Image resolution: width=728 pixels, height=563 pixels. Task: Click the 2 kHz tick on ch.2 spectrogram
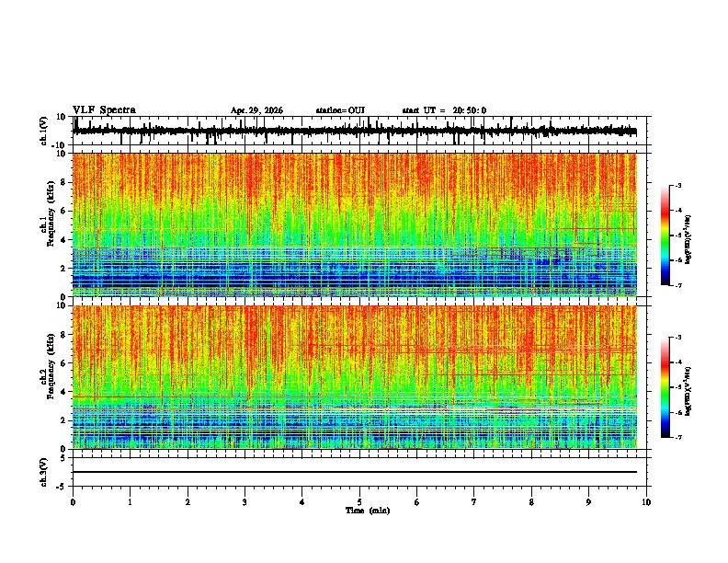tap(63, 420)
